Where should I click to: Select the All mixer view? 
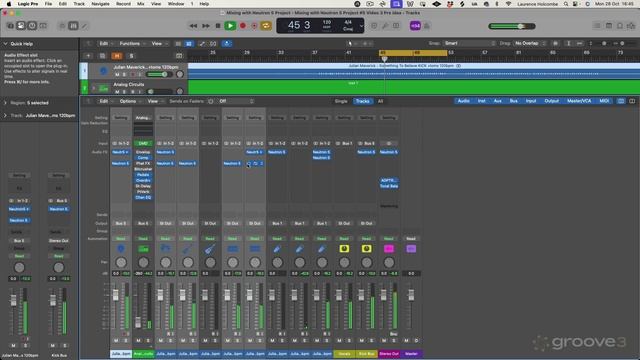tap(380, 101)
